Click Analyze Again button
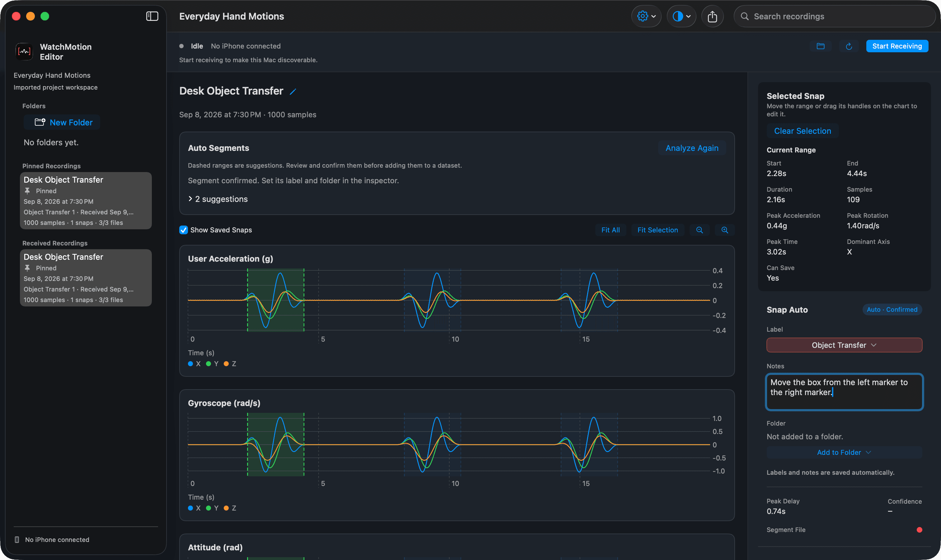 pyautogui.click(x=691, y=148)
